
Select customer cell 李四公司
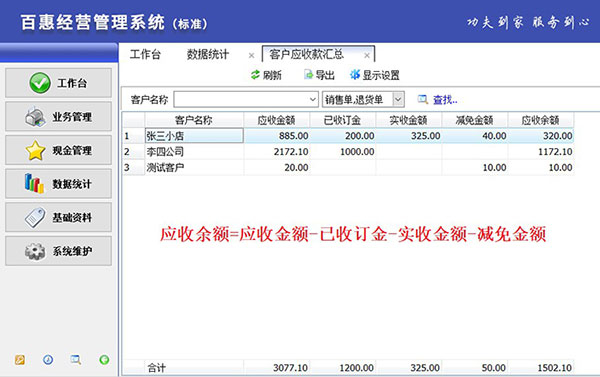coord(194,152)
